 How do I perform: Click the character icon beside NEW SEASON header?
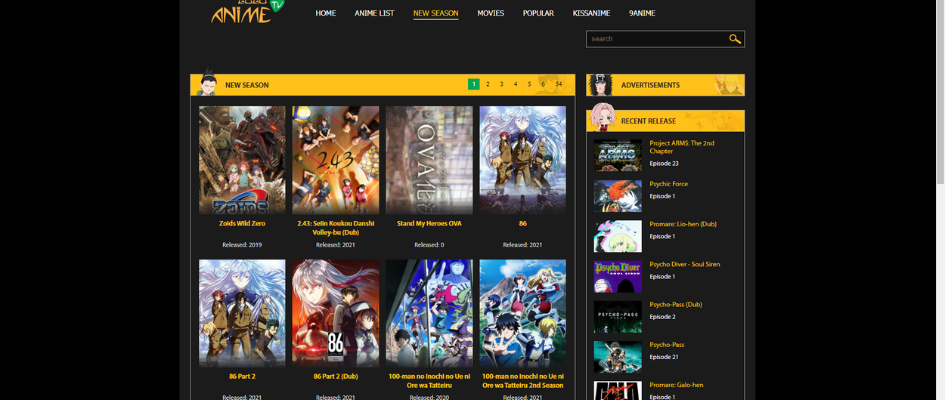[207, 82]
